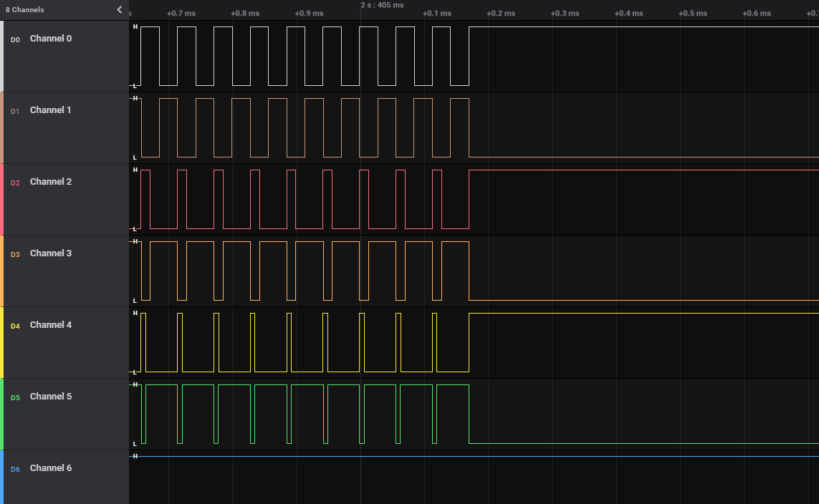This screenshot has width=819, height=504.
Task: Click the D1 channel tag
Action: click(15, 111)
